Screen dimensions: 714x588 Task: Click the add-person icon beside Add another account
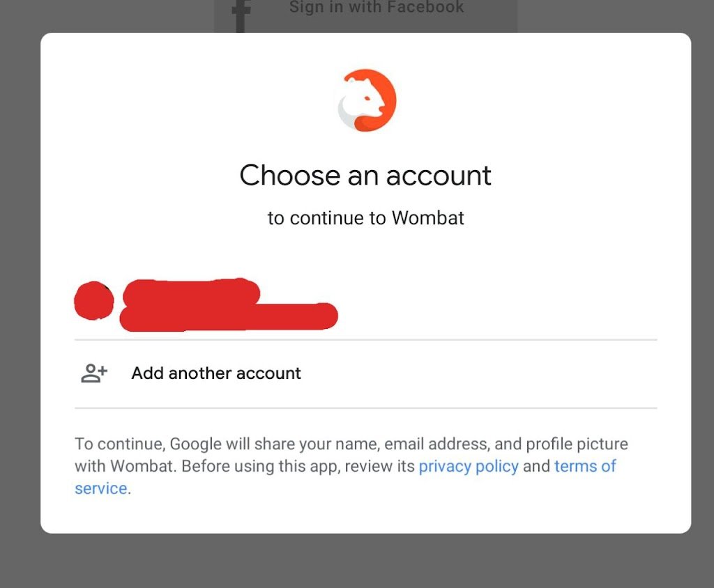tap(94, 373)
